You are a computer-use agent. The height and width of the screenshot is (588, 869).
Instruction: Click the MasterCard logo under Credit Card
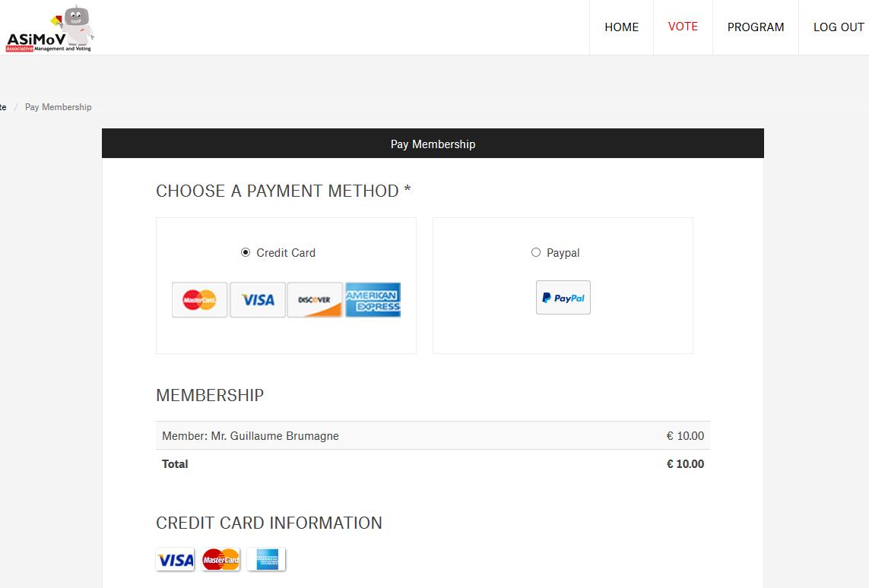click(x=199, y=299)
